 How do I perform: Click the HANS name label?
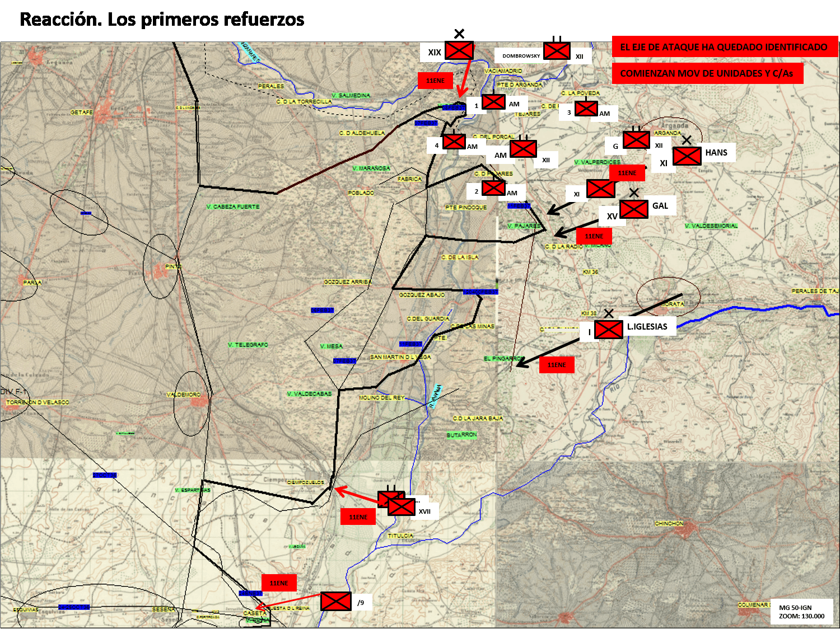pyautogui.click(x=716, y=153)
